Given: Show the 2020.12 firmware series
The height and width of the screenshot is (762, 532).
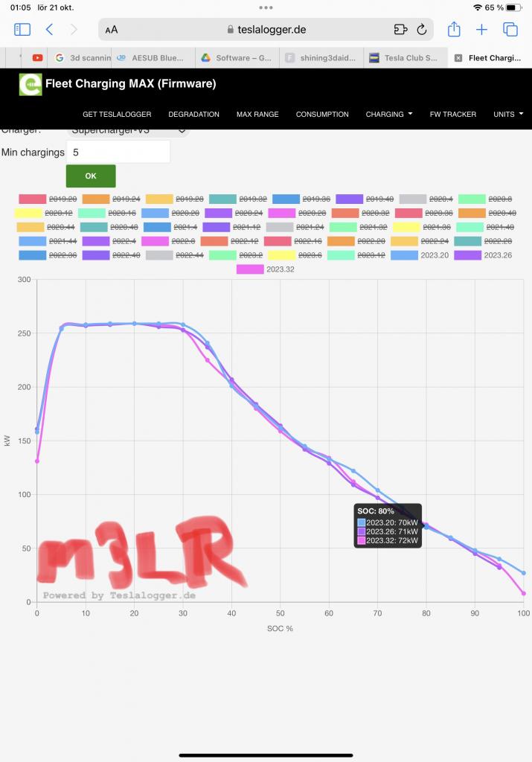Looking at the screenshot, I should (43, 214).
